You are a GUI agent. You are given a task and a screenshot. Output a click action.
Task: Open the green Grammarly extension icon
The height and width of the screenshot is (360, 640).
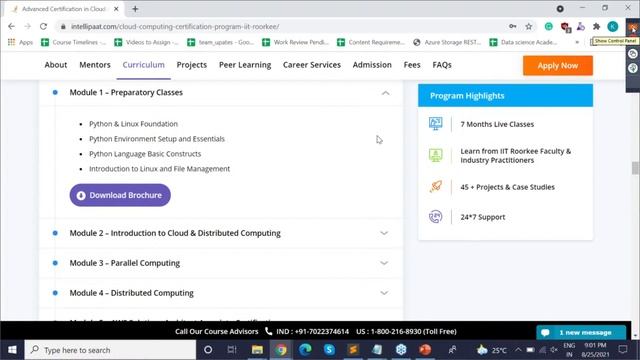pyautogui.click(x=549, y=27)
